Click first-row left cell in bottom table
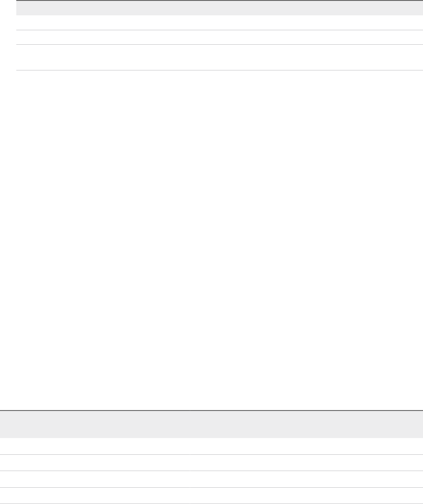 pos(95,446)
